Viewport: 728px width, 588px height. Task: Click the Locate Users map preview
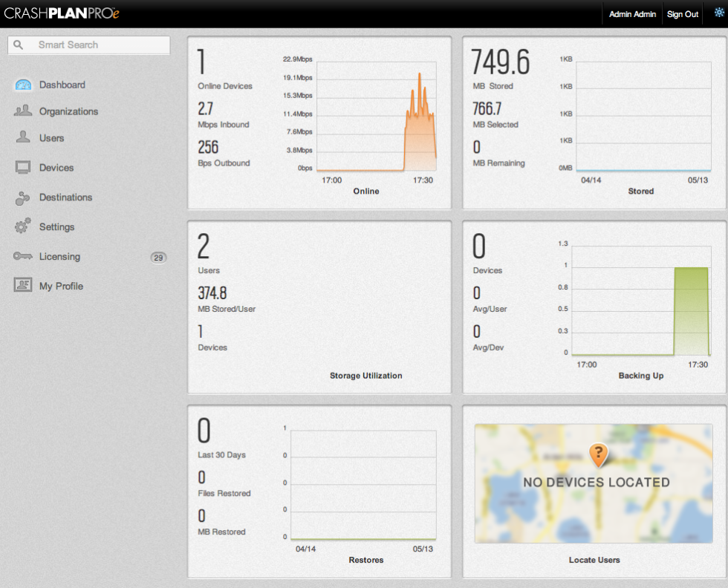pos(594,483)
